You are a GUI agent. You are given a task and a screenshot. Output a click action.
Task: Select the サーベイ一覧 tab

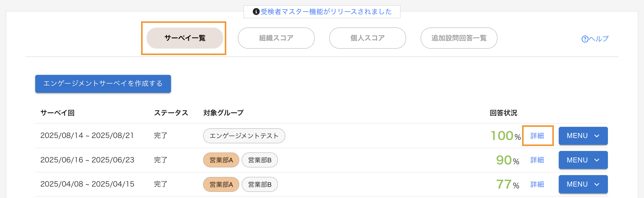point(185,38)
